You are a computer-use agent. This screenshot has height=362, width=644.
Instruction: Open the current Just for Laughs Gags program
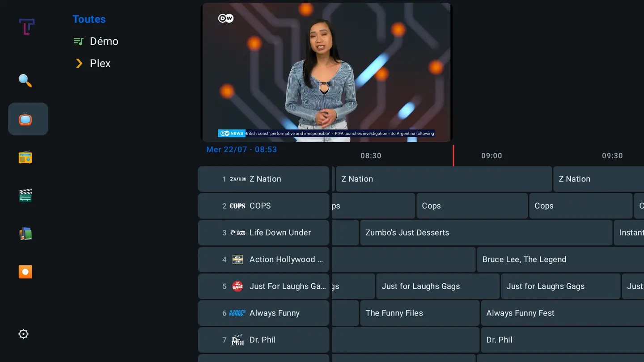coord(438,286)
